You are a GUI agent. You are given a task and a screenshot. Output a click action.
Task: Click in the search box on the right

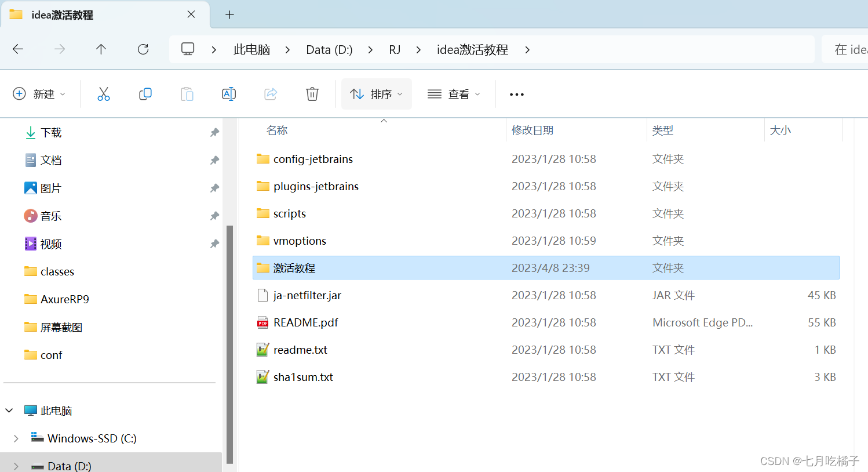[x=845, y=49]
